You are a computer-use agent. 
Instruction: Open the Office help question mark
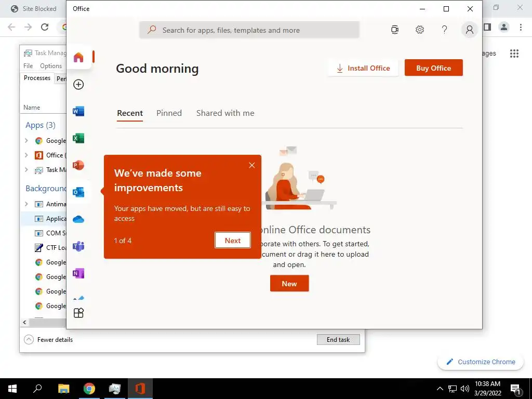tap(445, 30)
